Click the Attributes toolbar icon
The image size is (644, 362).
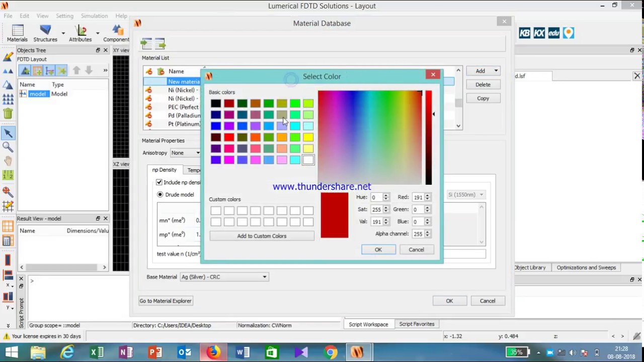(80, 33)
